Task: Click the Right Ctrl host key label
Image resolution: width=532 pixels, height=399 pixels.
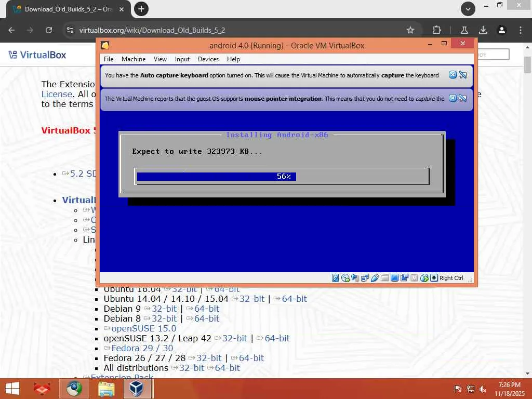Action: [451, 278]
